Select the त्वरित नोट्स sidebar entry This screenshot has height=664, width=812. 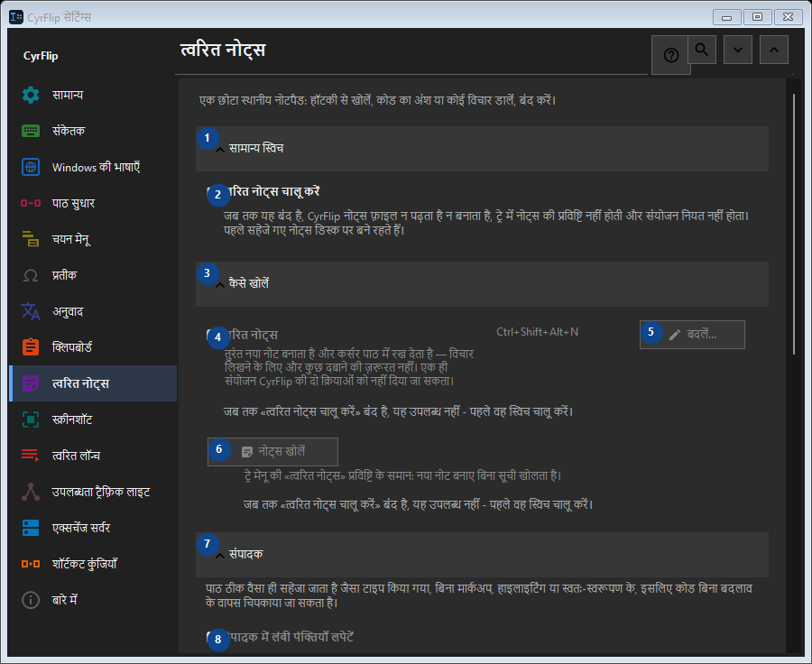coord(93,383)
